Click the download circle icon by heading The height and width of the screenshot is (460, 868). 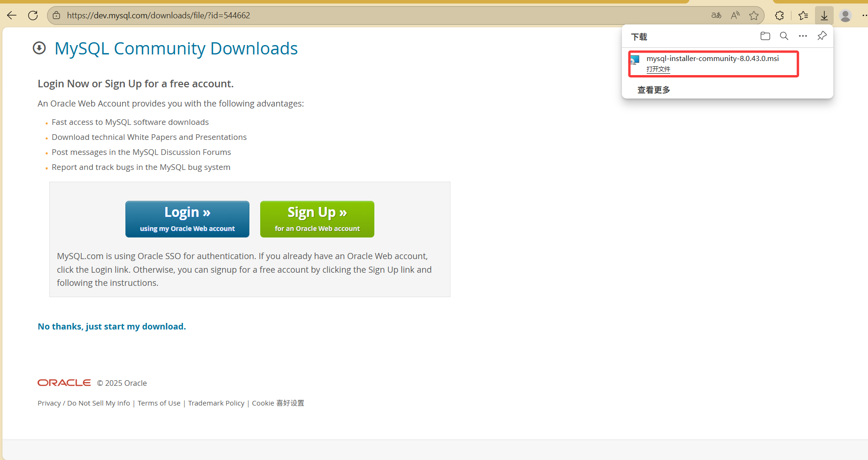pos(39,48)
